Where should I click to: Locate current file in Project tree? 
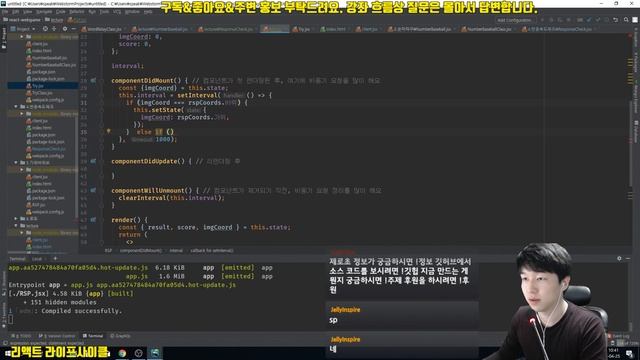(45, 29)
